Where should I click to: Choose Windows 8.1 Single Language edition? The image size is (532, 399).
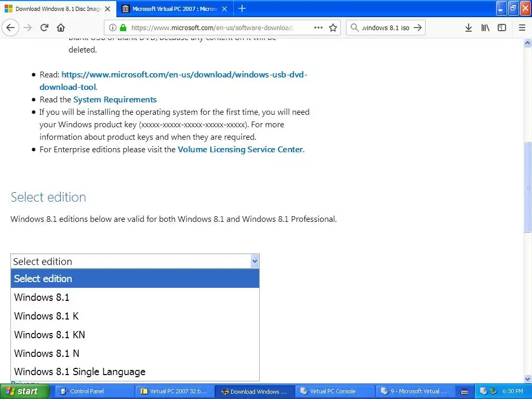click(135, 371)
